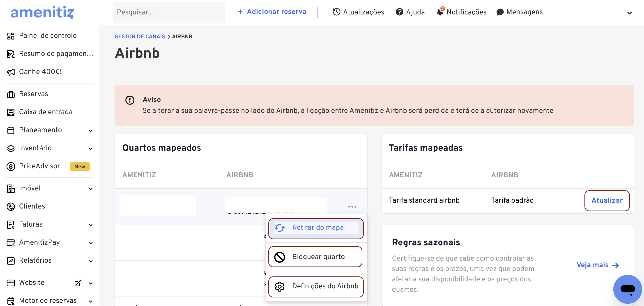Click the Quartos mapeados heading
This screenshot has height=306, width=644.
tap(161, 148)
